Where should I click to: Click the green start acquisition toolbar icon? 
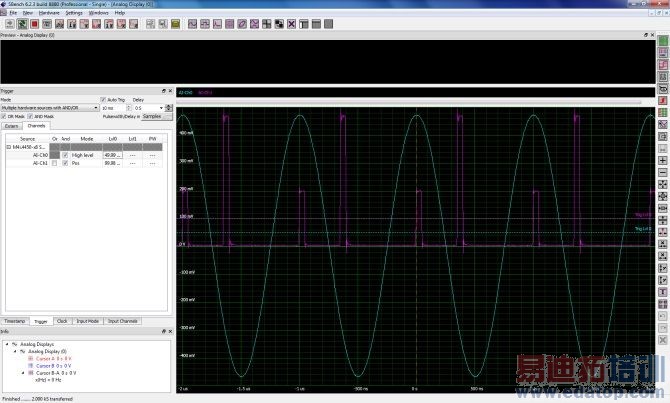pos(22,23)
